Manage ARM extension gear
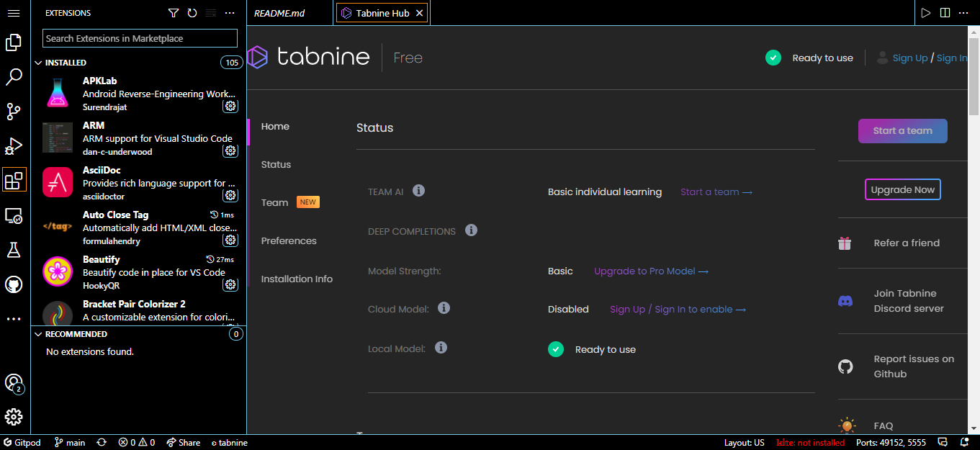Viewport: 980px width, 450px height. click(x=230, y=150)
